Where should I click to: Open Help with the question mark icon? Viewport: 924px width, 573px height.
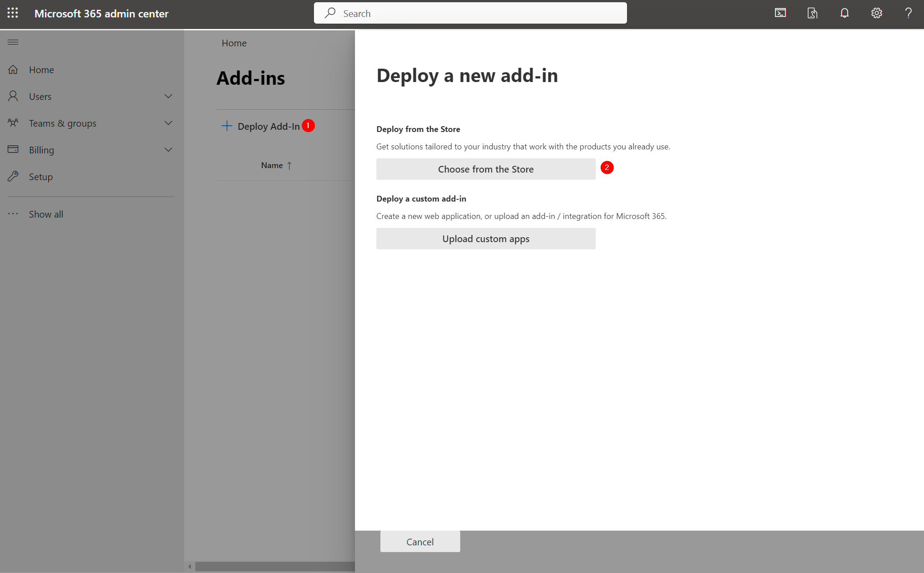pos(908,13)
